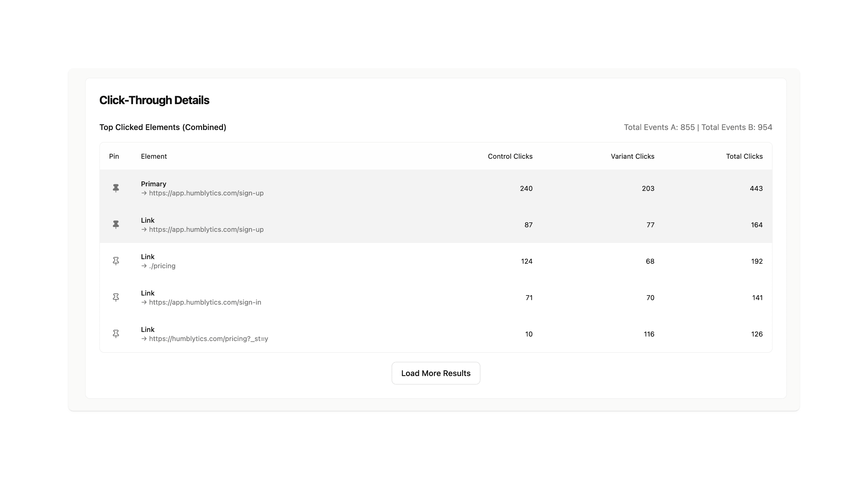
Task: Click the second Link sign-up URL
Action: click(206, 230)
